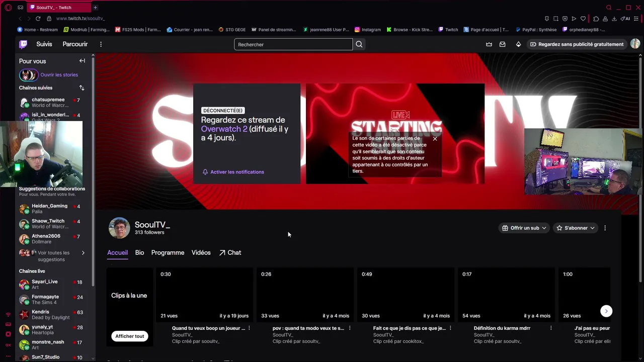
Task: Open options for 'Définition du karma' clip
Action: pyautogui.click(x=551, y=328)
